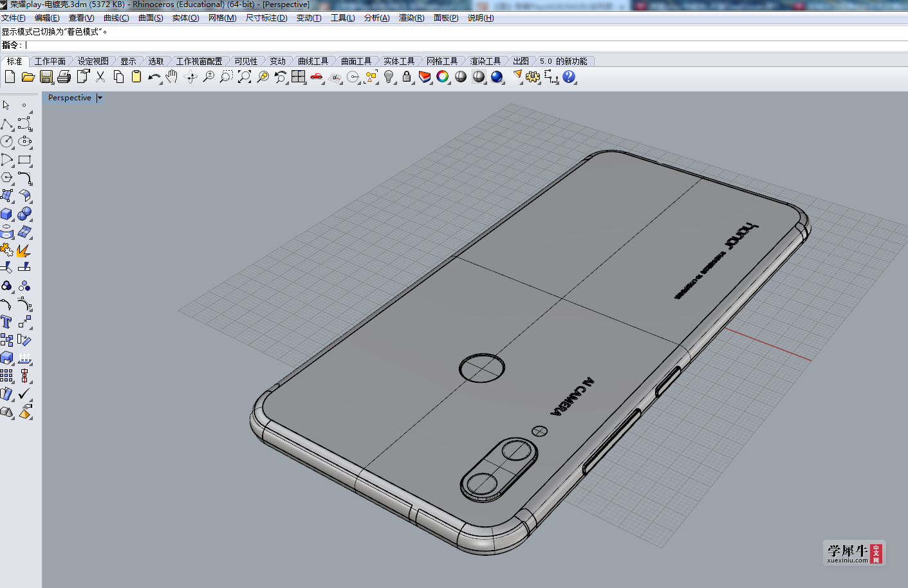Click the blue Help question mark icon

569,77
